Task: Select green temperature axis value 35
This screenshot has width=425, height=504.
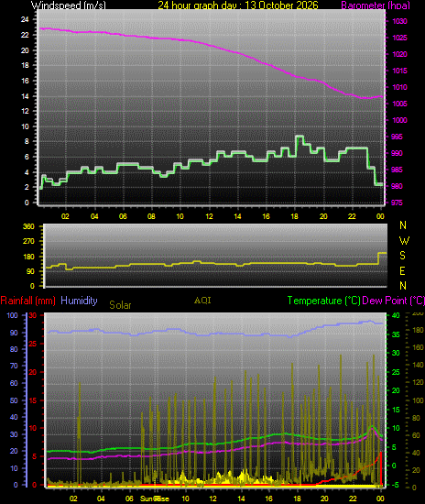Action: [x=396, y=334]
